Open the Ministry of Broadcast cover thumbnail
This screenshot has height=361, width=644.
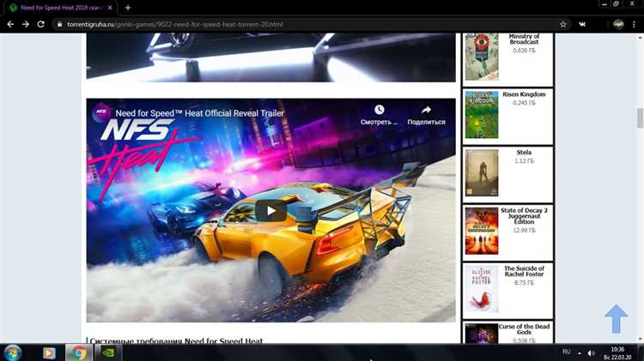pyautogui.click(x=482, y=57)
